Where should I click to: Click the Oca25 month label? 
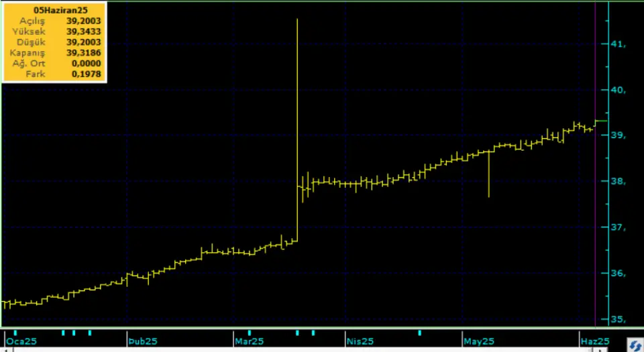click(21, 341)
